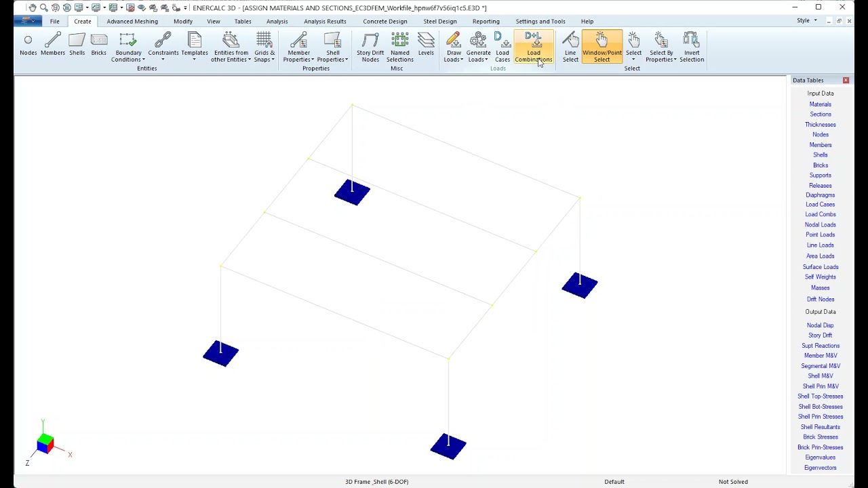Open Named Selections tool
This screenshot has height=488, width=868.
(x=400, y=47)
